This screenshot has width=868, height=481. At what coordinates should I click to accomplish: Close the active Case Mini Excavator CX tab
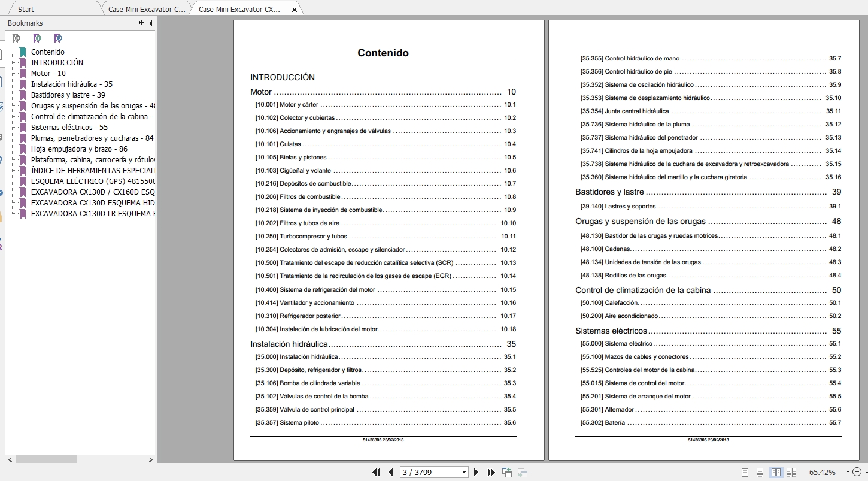pyautogui.click(x=294, y=10)
